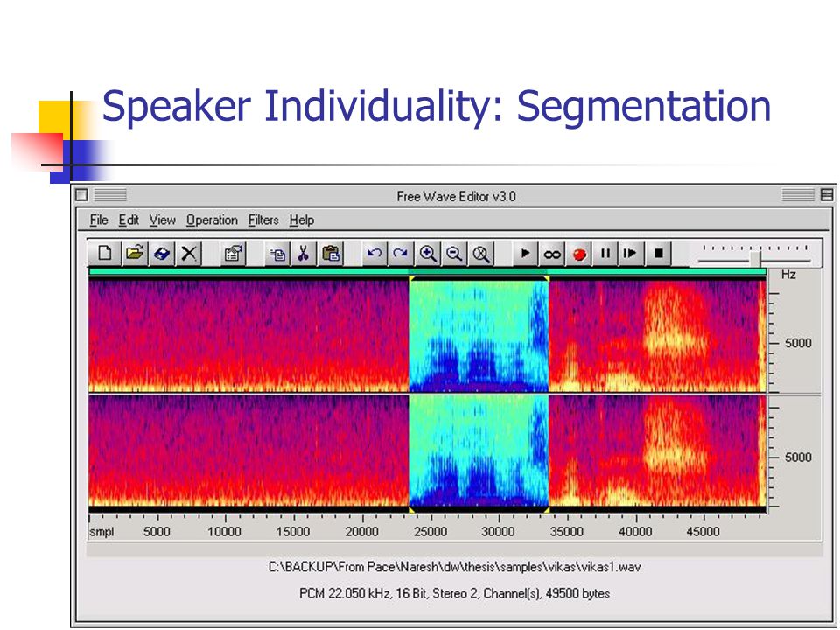Play selection with the bar-arrow button
Image resolution: width=840 pixels, height=630 pixels.
[x=631, y=253]
